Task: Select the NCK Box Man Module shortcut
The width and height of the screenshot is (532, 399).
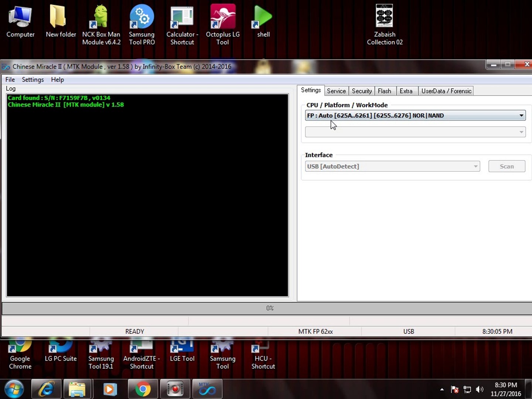Action: tap(101, 25)
